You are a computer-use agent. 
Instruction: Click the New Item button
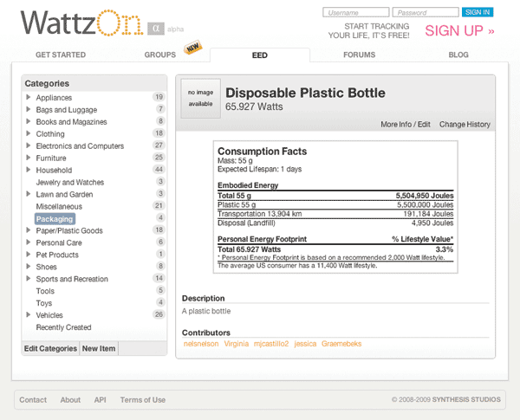coord(99,348)
